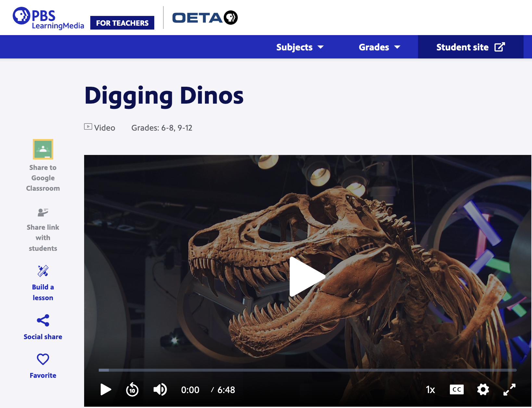Click the 6:48 duration text
The image size is (532, 408).
point(226,390)
